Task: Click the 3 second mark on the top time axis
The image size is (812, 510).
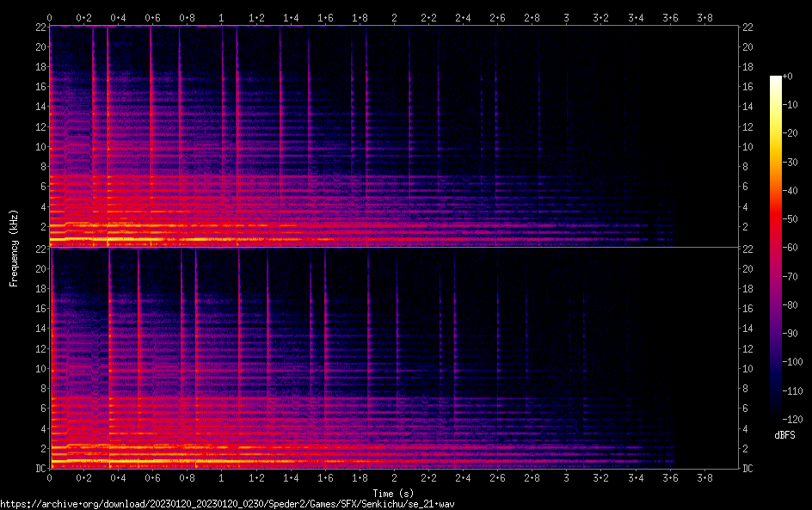Action: point(566,17)
